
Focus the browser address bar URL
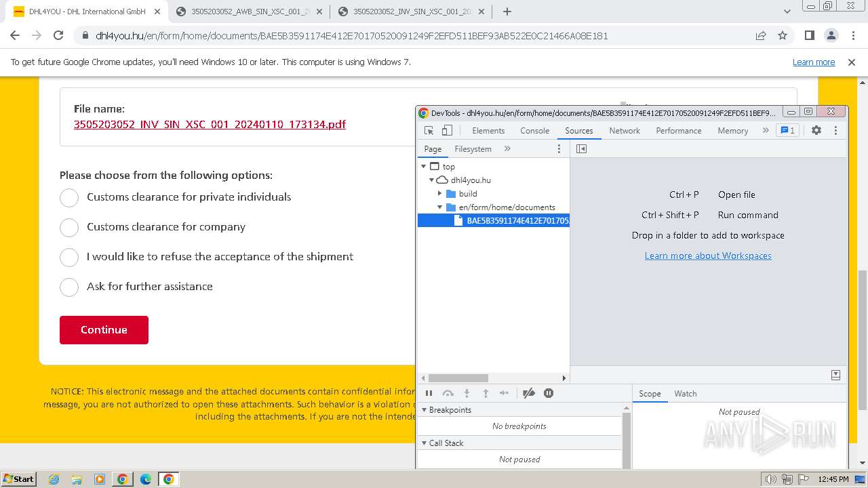click(x=351, y=36)
